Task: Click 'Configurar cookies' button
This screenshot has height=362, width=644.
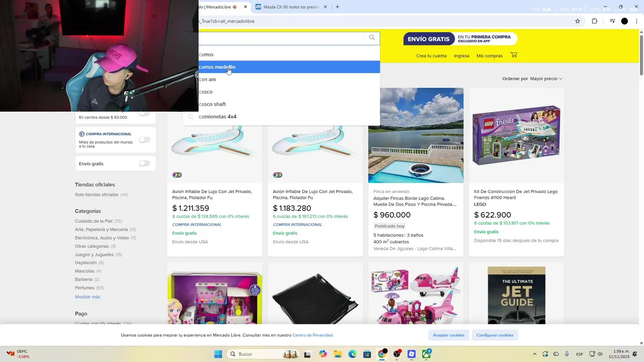Action: [x=495, y=335]
